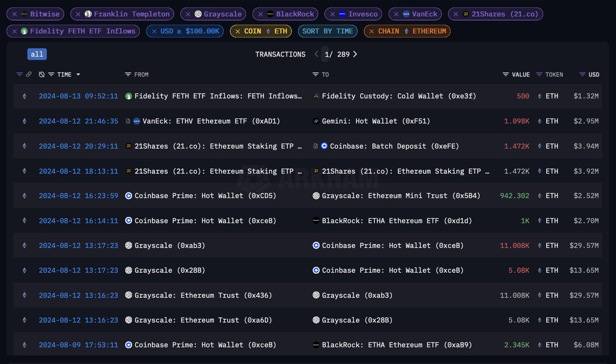Click Coinbase logo beside Batch Deposit (0xeFE)
Screen dimensions: 616x364
[324, 146]
